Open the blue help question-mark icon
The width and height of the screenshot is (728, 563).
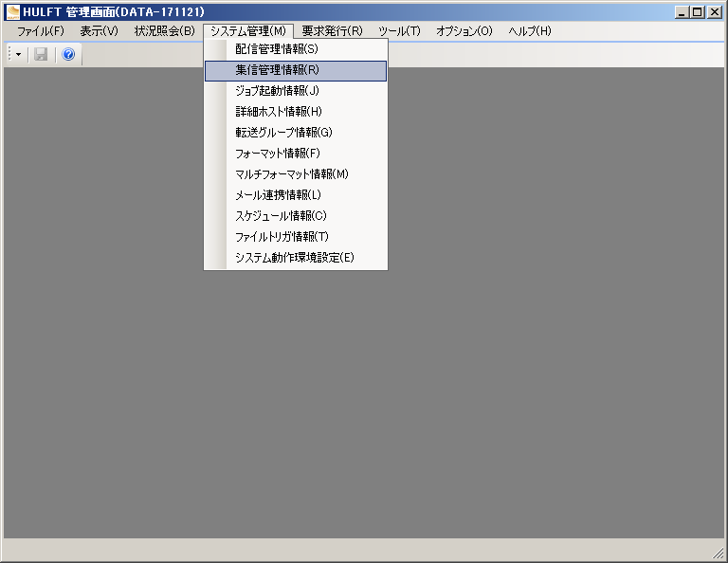(x=68, y=54)
